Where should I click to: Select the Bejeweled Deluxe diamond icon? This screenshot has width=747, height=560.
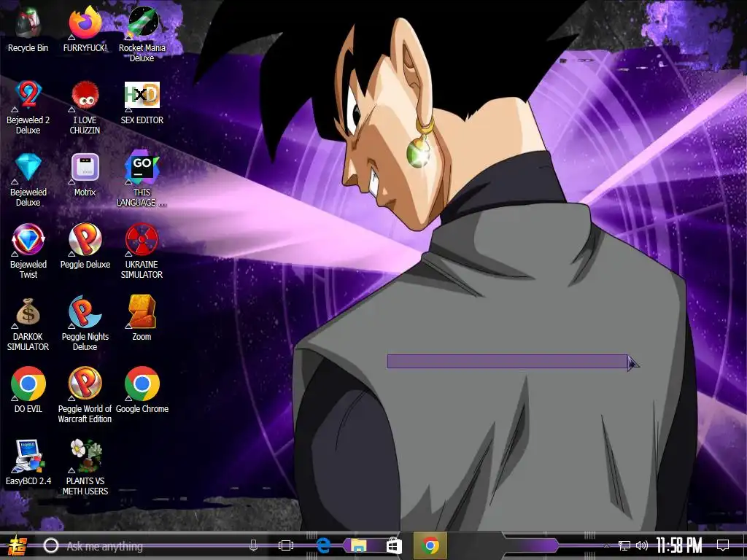(x=28, y=168)
